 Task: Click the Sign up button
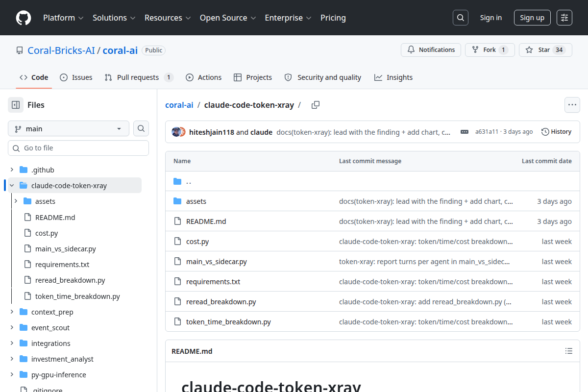(x=532, y=18)
